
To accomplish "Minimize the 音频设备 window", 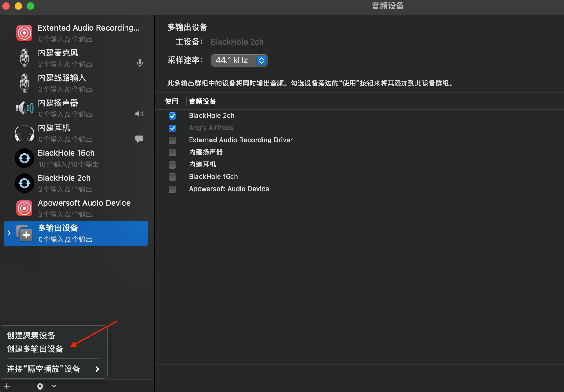I will point(18,6).
